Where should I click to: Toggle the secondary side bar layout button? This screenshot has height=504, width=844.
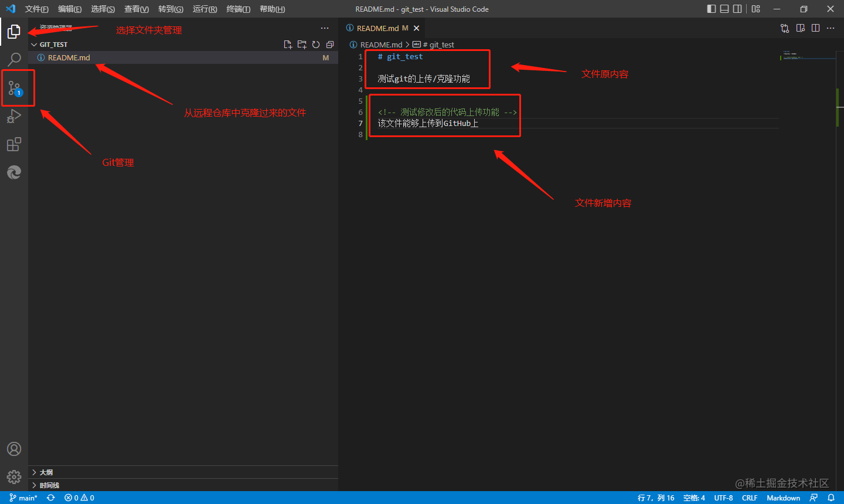737,9
